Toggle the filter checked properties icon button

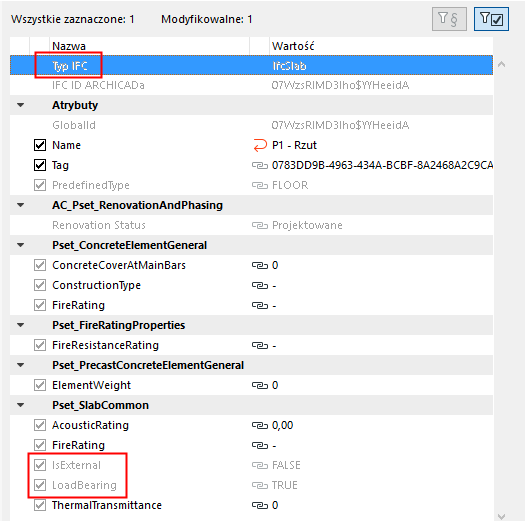pos(491,19)
